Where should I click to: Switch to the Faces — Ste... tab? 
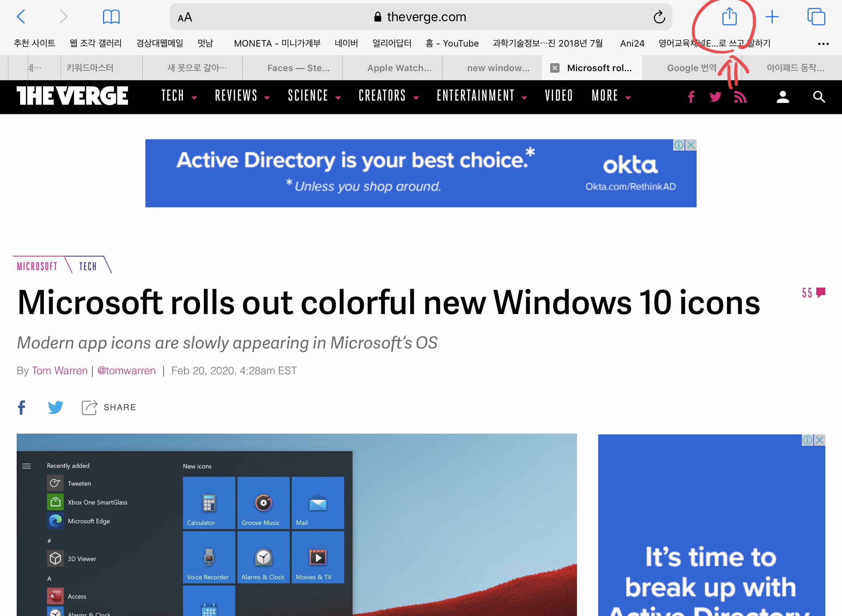pos(293,68)
